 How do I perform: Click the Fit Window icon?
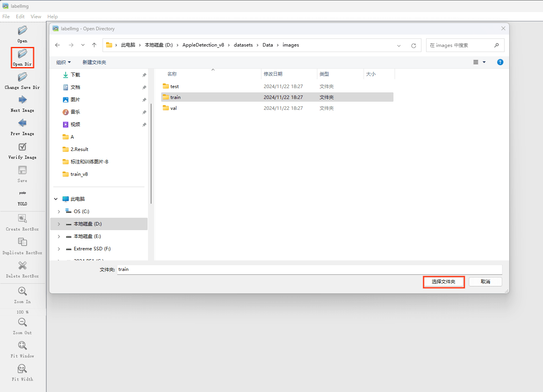(x=23, y=346)
